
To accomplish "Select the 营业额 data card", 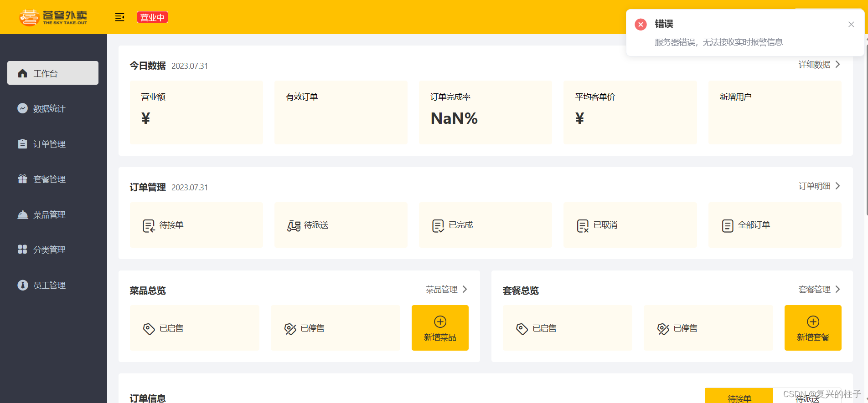I will point(196,112).
